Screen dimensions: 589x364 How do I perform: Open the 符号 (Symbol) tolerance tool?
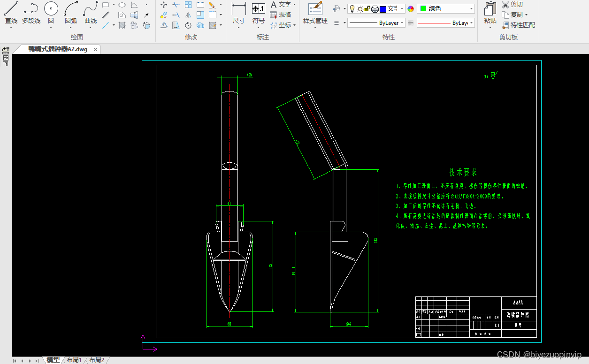click(x=258, y=13)
